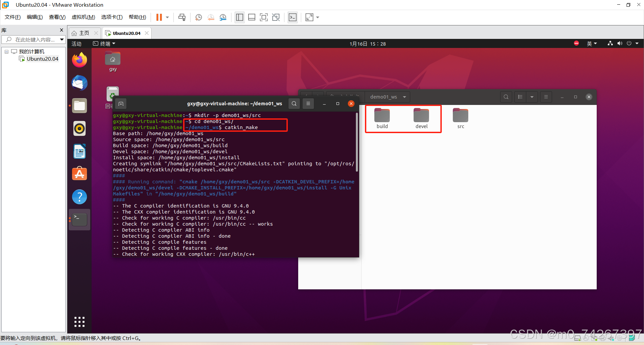This screenshot has width=644, height=345.
Task: Open the file manager hamburger menu
Action: [546, 97]
